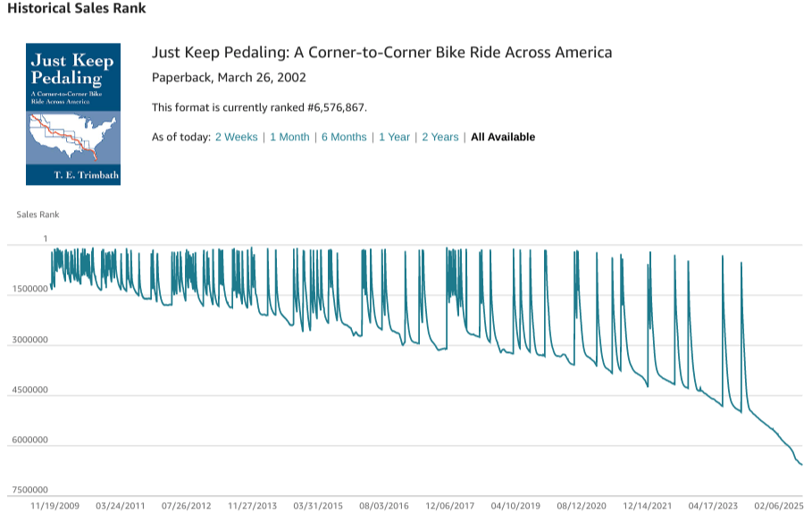The image size is (812, 513).
Task: Click the current rank #6,576,867 text
Action: click(259, 107)
